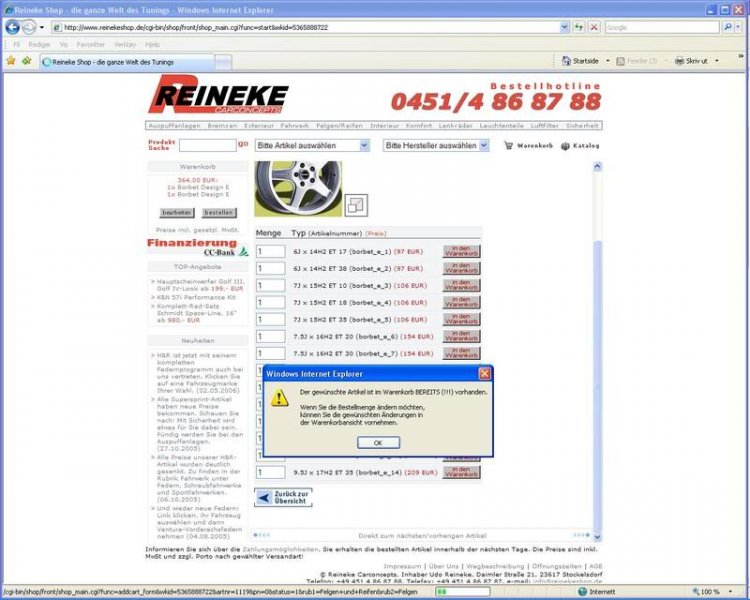Click the 100% zoom level control
This screenshot has height=600, width=750.
click(x=708, y=592)
